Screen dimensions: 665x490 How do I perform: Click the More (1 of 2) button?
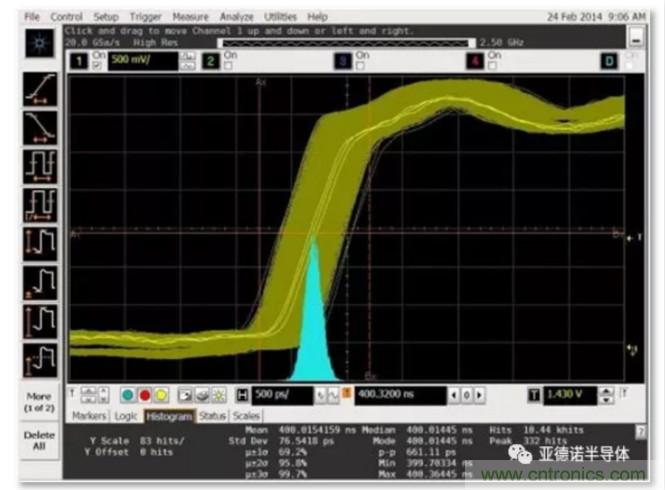click(x=39, y=400)
